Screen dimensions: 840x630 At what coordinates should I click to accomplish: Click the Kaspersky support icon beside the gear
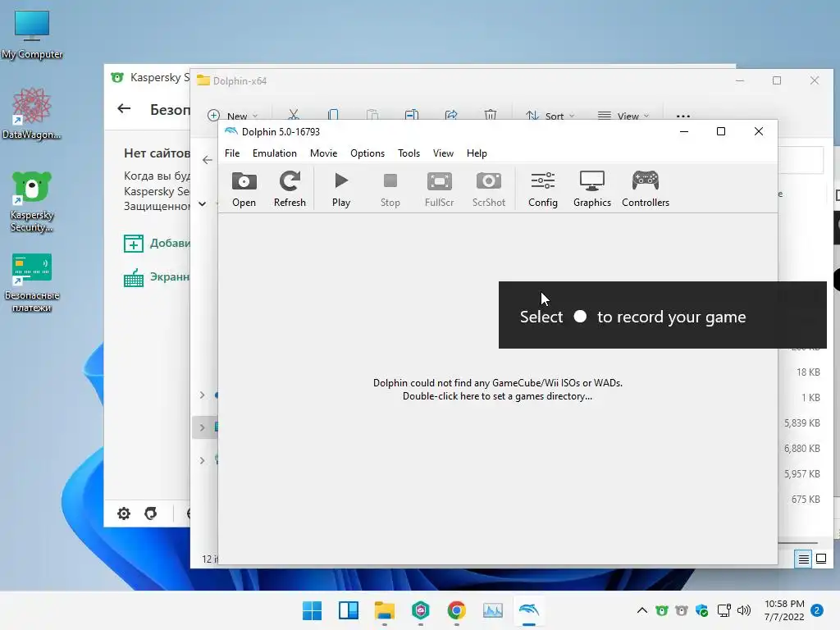(x=151, y=514)
